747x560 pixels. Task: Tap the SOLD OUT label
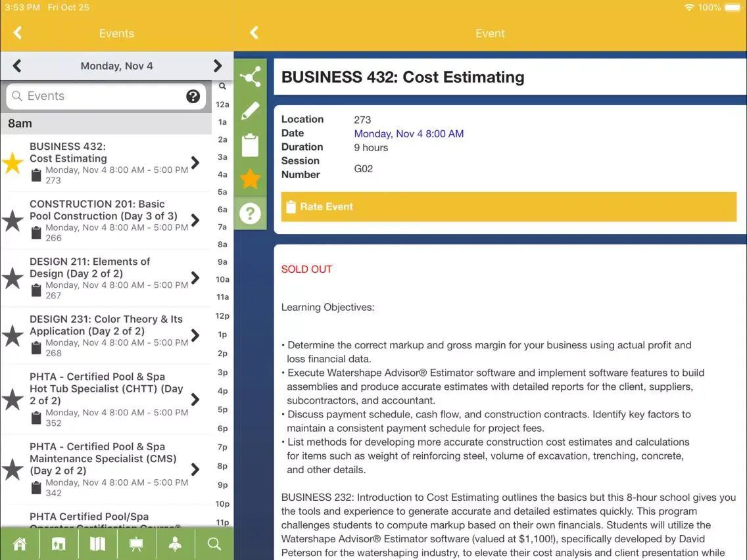click(x=306, y=269)
